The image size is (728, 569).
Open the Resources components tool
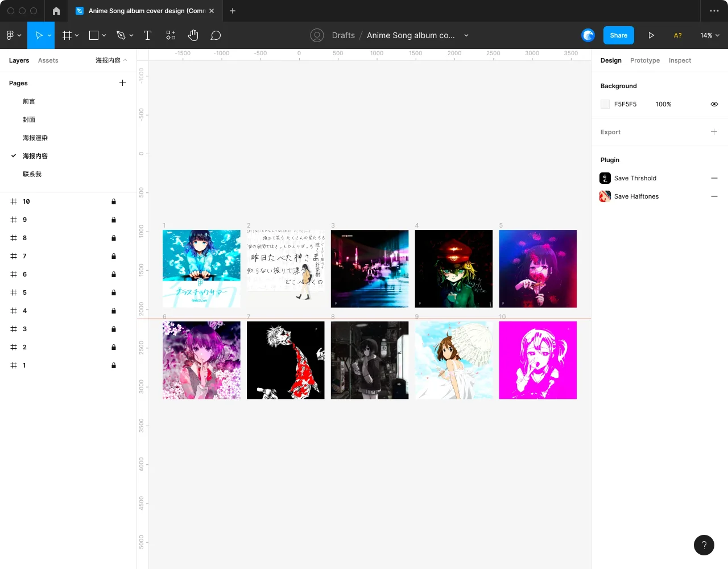pyautogui.click(x=171, y=35)
